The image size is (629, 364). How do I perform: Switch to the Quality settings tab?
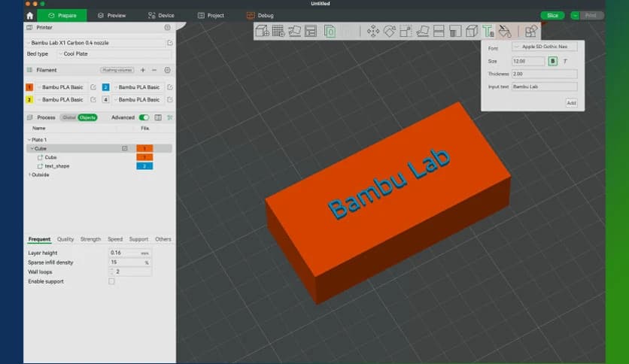[x=65, y=239]
